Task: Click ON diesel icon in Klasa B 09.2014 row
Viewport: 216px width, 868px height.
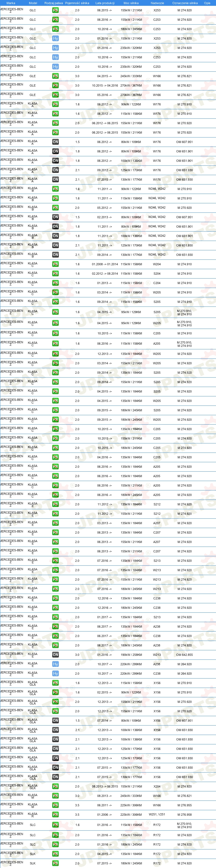Action: click(56, 255)
